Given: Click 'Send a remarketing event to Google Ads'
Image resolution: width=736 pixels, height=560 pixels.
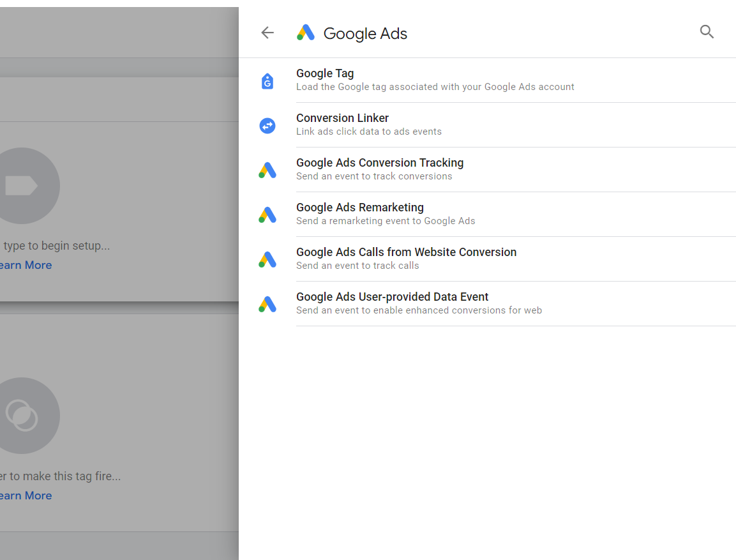Looking at the screenshot, I should pyautogui.click(x=386, y=221).
